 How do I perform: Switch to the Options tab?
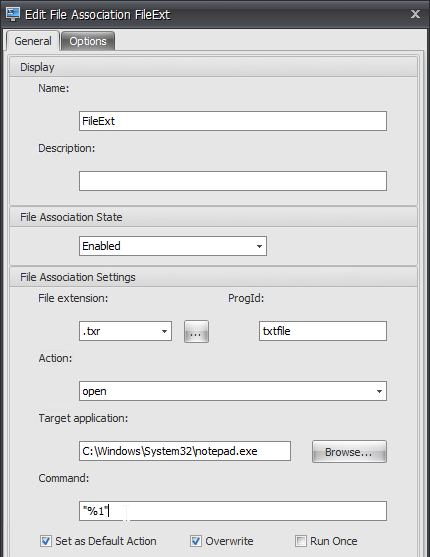tap(88, 41)
